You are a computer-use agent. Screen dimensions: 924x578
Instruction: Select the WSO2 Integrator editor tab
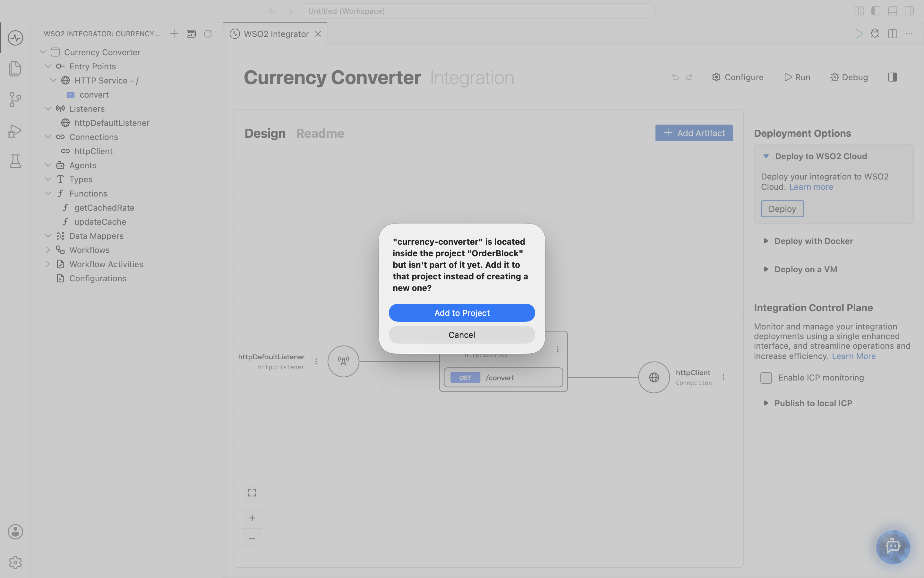275,34
